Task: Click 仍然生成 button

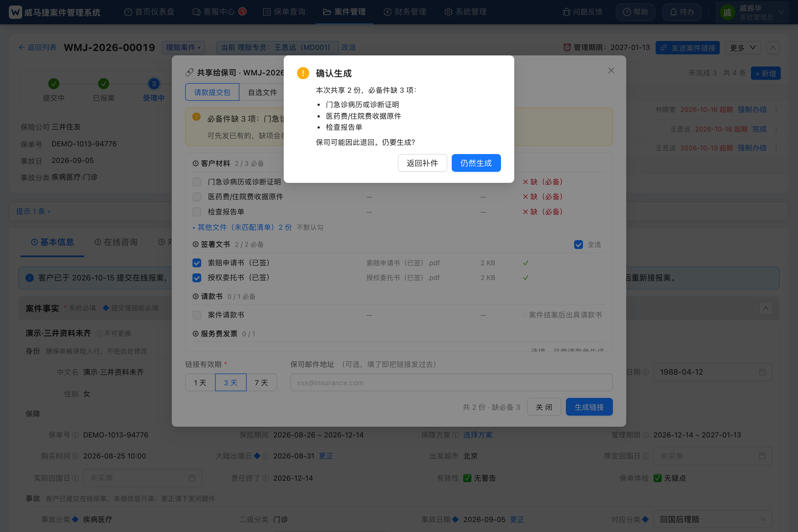Action: (x=476, y=163)
